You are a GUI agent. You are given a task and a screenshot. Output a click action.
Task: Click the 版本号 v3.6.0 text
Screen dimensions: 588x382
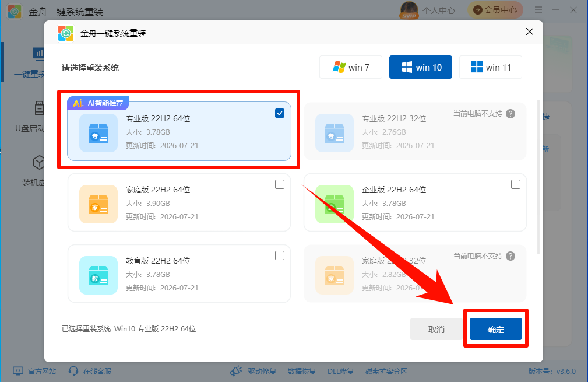coord(552,371)
